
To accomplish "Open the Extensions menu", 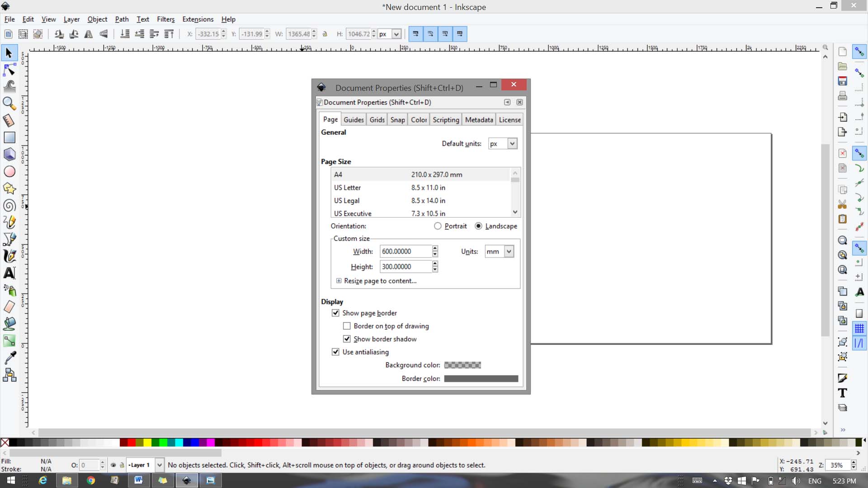I will click(198, 19).
